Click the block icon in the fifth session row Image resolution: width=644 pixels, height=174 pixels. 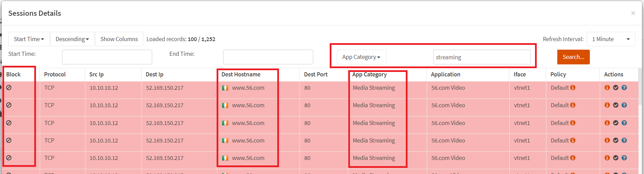[x=9, y=158]
